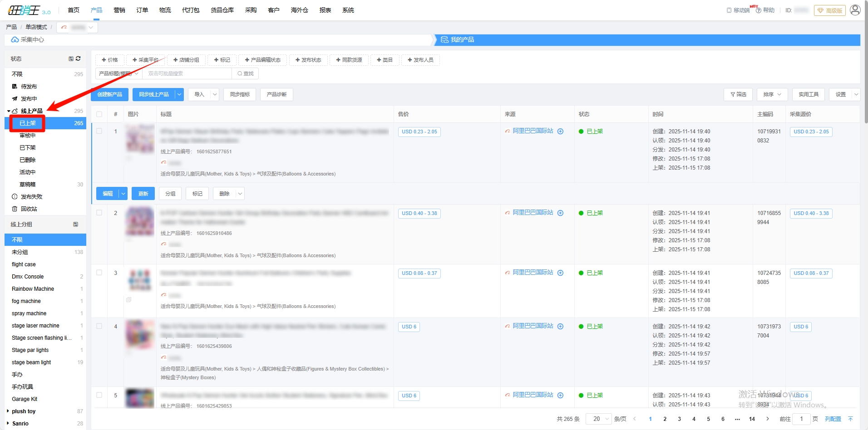Expand the plush toy group
The height and width of the screenshot is (430, 868).
8,411
